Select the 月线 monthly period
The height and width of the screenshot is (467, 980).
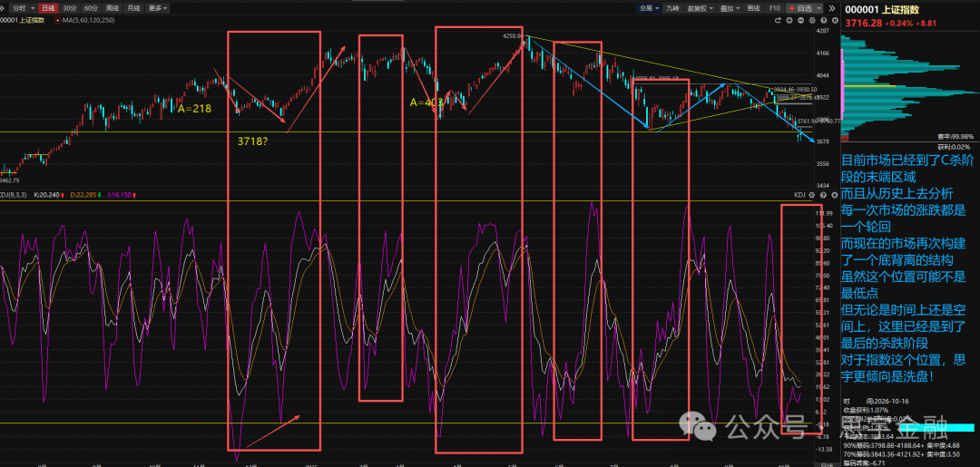click(x=133, y=8)
